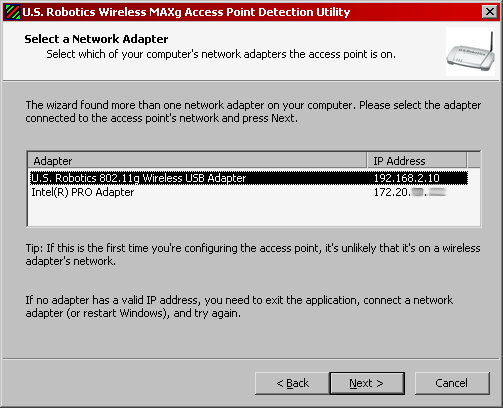Go forward with the Next button

point(367,383)
